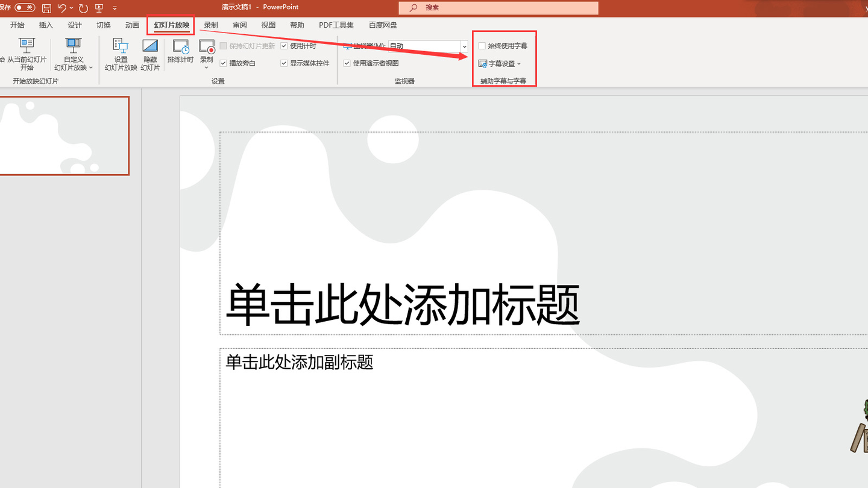
Task: Open the 监视器 monitor dropdown
Action: click(464, 46)
